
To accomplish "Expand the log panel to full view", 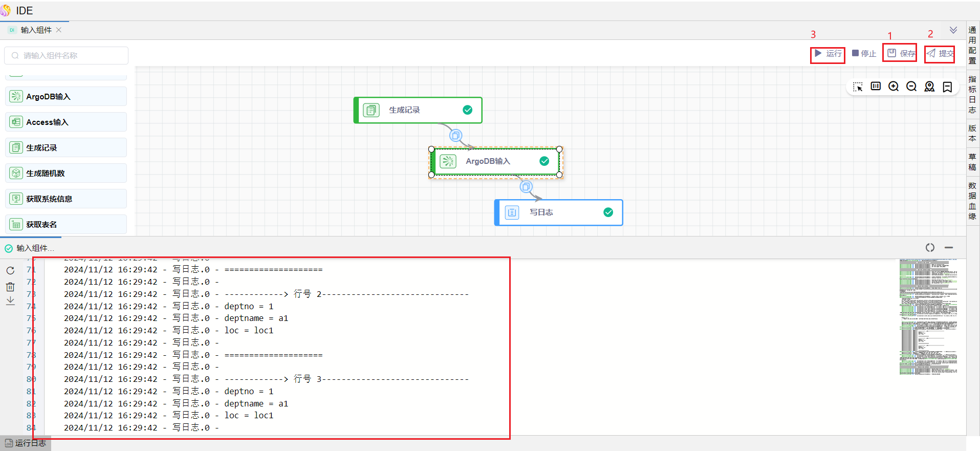I will 930,248.
